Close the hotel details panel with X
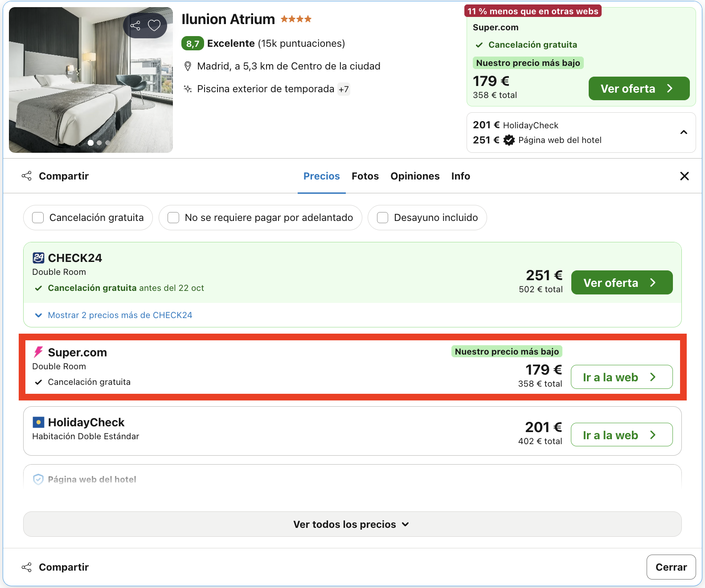This screenshot has height=588, width=705. [x=685, y=176]
